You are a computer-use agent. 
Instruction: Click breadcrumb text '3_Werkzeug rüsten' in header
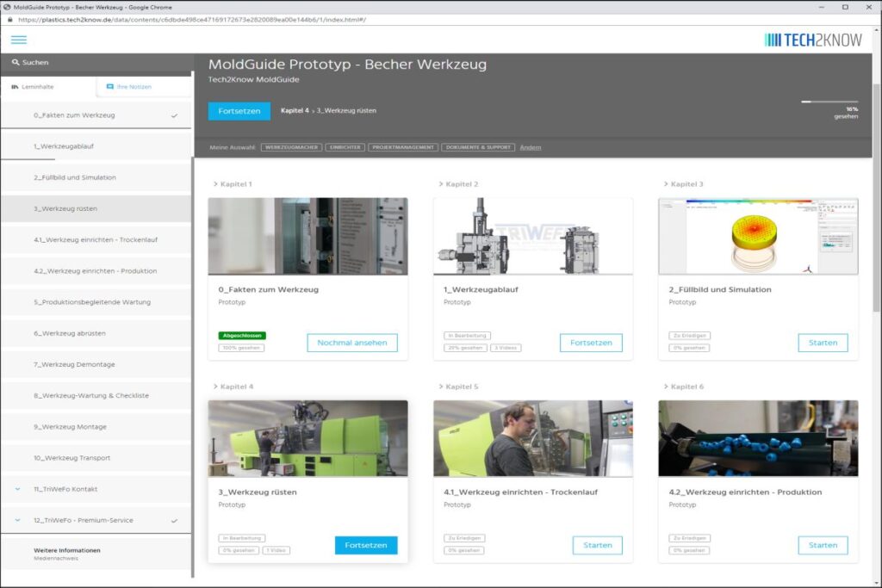coord(346,111)
